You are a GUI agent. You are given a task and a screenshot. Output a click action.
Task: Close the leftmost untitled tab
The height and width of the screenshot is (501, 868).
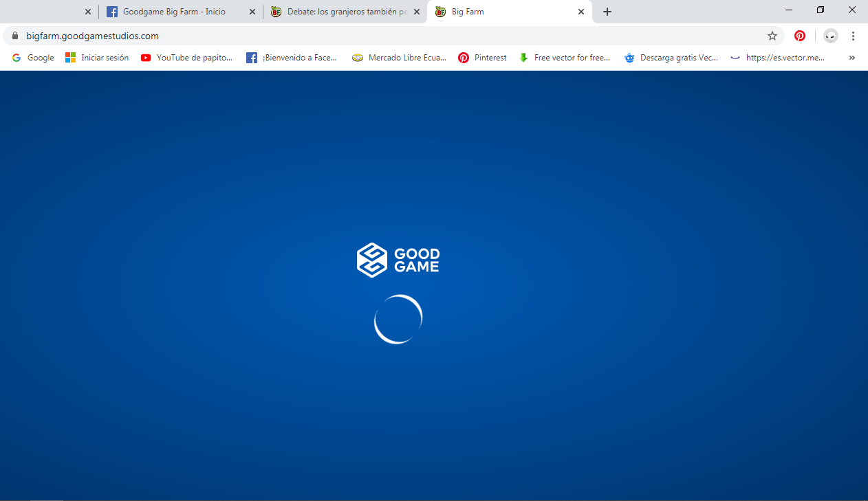point(88,12)
